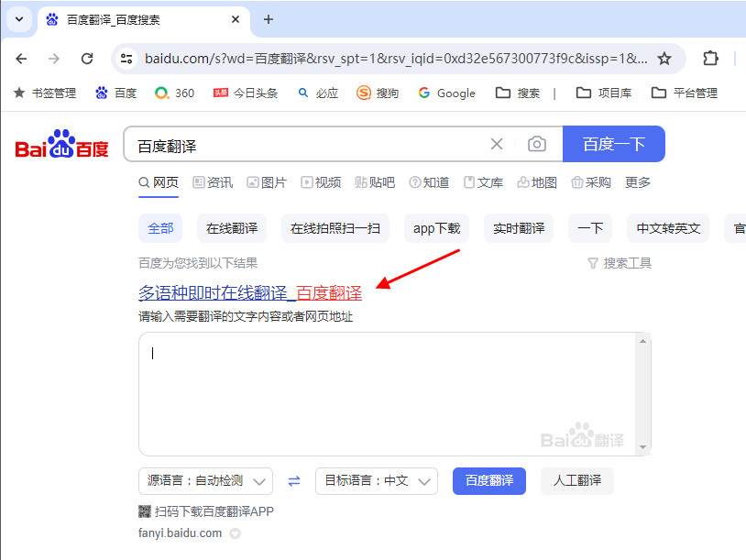Select 中文转英文 filter chip

pos(668,228)
